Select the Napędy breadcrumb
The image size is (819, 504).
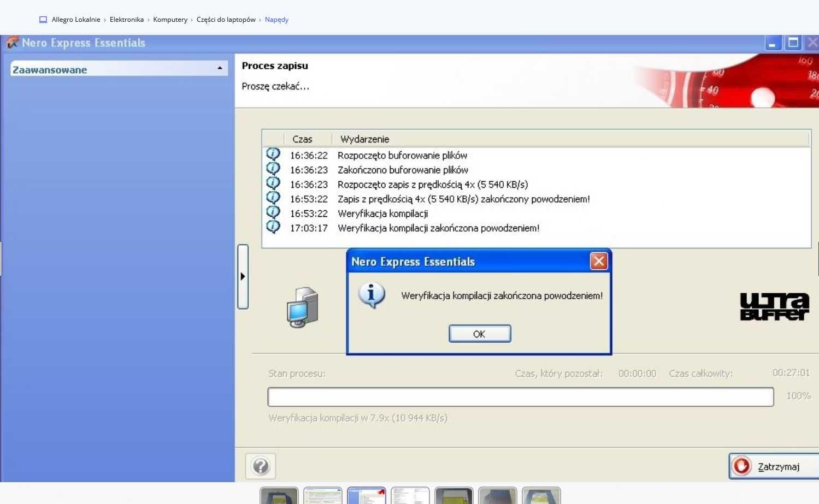[x=276, y=20]
